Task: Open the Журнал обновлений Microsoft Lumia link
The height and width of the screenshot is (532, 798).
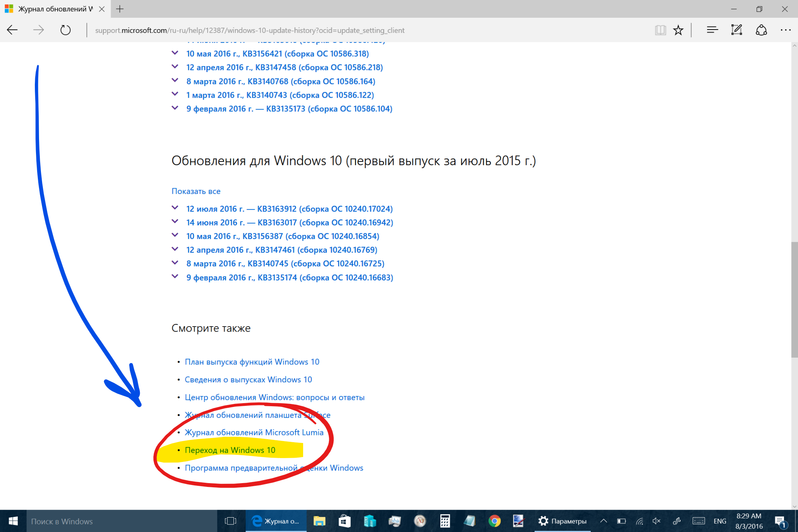Action: coord(254,432)
